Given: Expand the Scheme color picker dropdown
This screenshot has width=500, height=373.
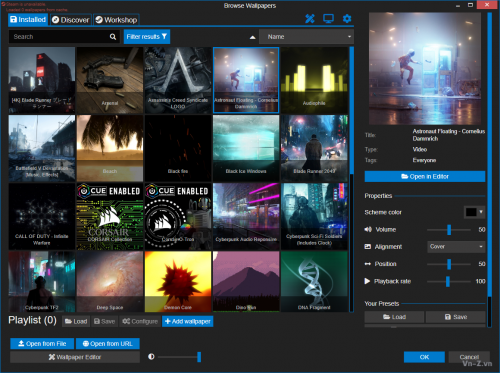Looking at the screenshot, I should 474,212.
